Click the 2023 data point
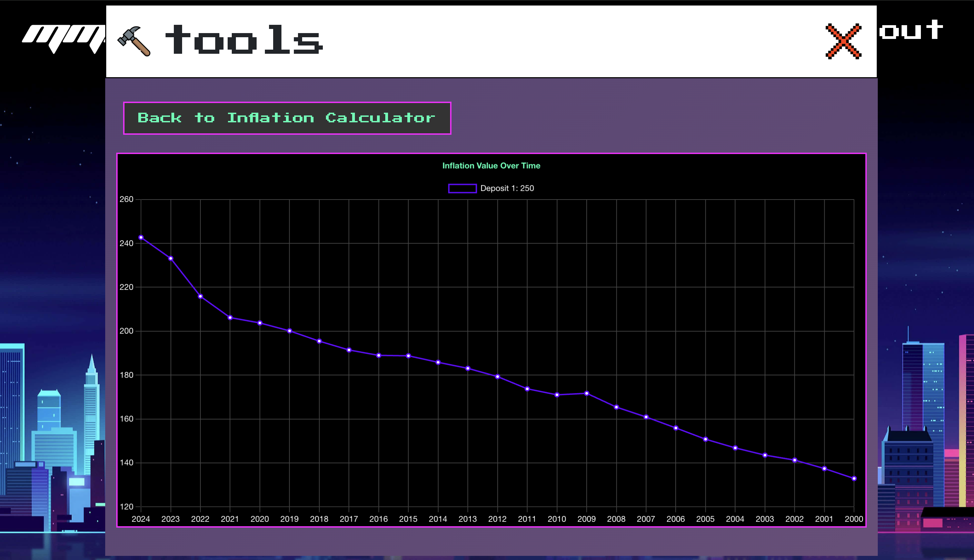974x560 pixels. (x=170, y=258)
